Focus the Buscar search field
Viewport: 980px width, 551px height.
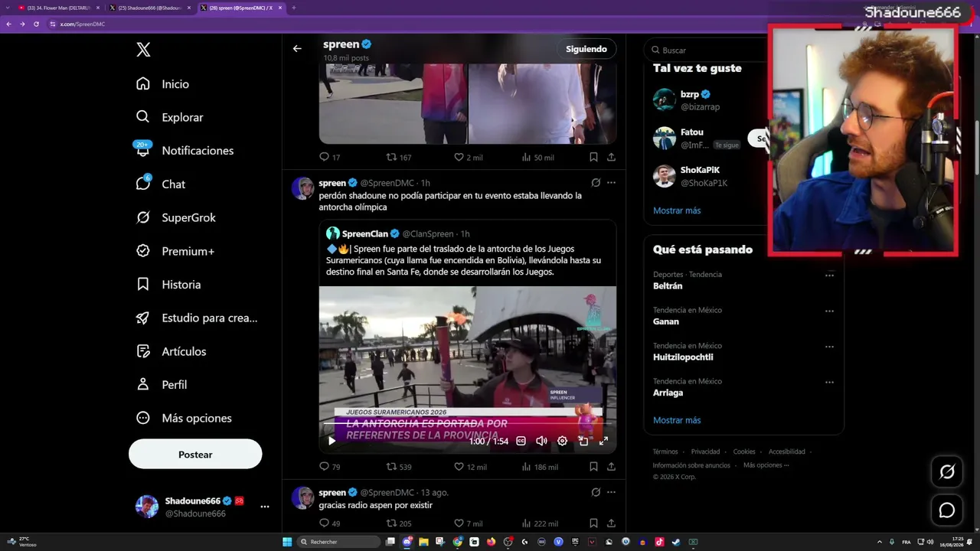pyautogui.click(x=708, y=51)
